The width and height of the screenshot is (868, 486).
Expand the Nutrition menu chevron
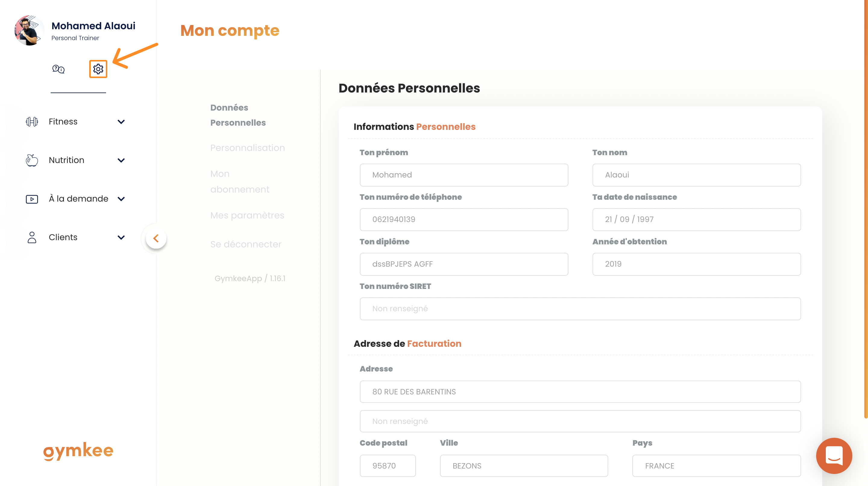coord(121,160)
